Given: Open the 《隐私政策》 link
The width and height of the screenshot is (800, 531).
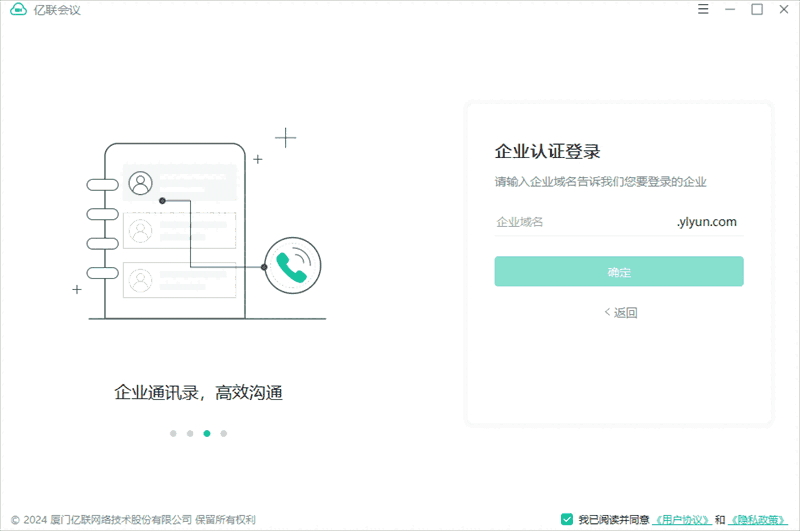Looking at the screenshot, I should tap(758, 520).
